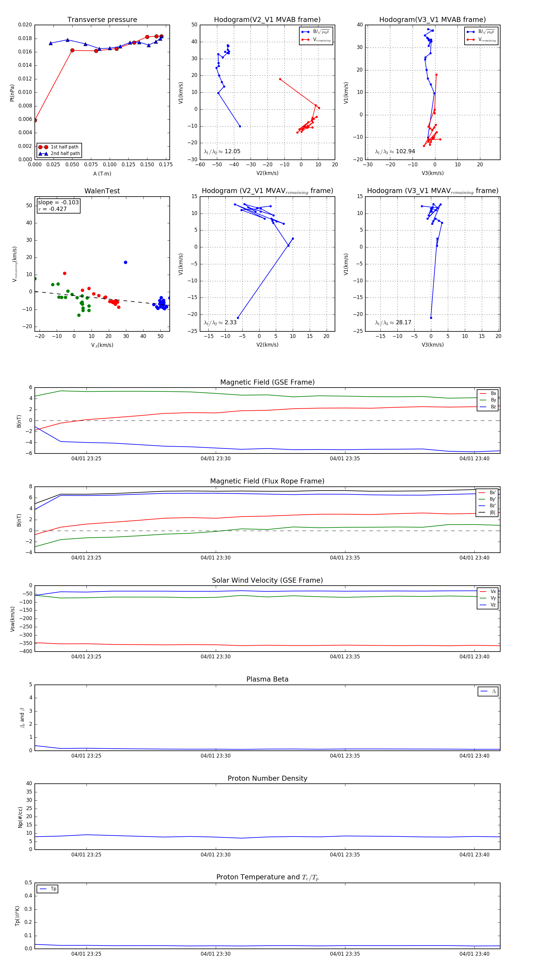Click the '04/01 23:40' tick under proton temperature panel
Viewport: 535px width, 980px height.
coord(474,954)
